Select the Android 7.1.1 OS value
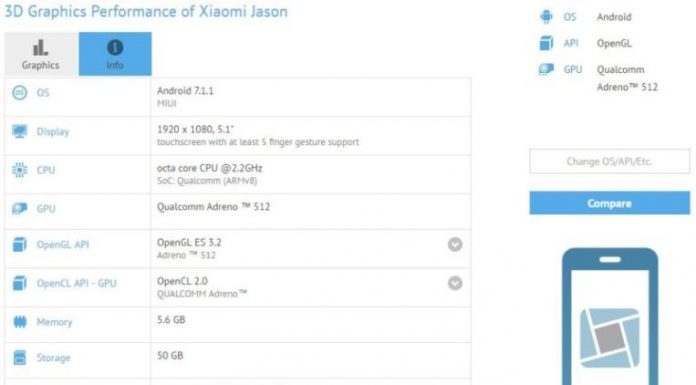Screen dimensions: 696x385 pyautogui.click(x=185, y=91)
